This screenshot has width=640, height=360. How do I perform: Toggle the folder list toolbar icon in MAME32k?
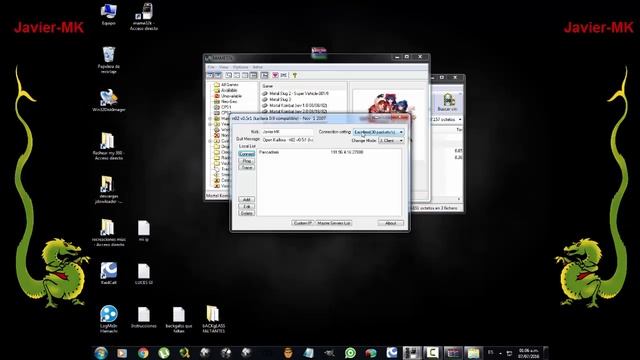coord(211,76)
